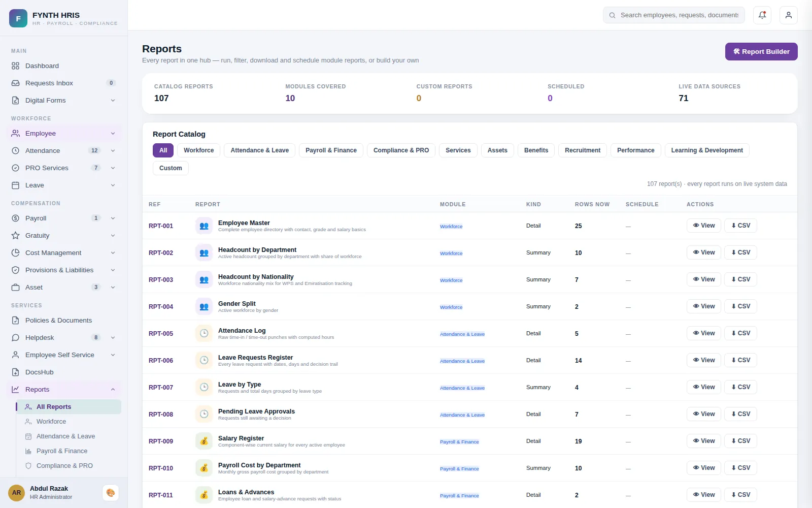Open Workforce module link for RPT-003
Screen dimensions: 812x508
451,280
